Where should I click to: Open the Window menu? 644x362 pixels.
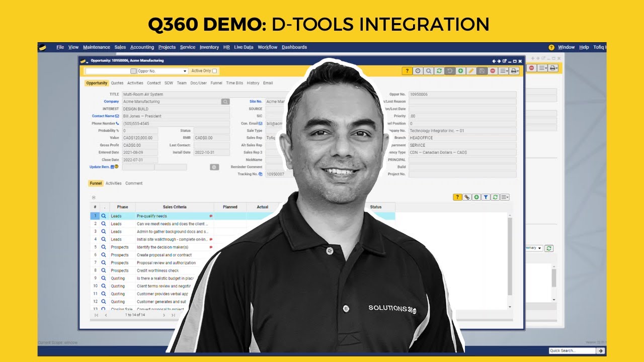[567, 47]
